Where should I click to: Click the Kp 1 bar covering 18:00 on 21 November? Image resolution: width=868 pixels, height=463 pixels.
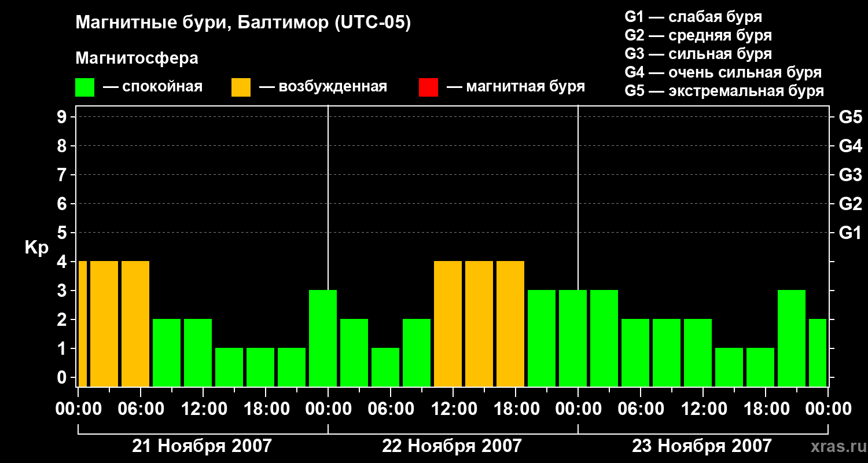pos(260,367)
